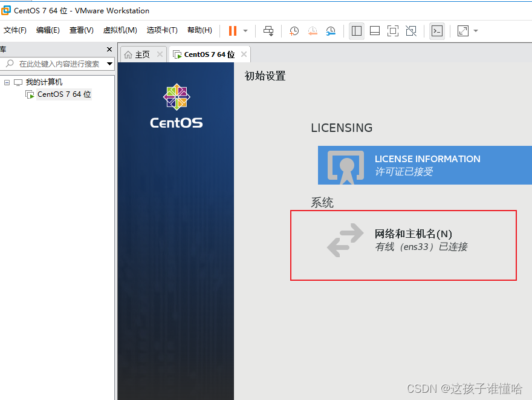The width and height of the screenshot is (532, 400).
Task: Open the 查看(V) menu
Action: coord(82,30)
